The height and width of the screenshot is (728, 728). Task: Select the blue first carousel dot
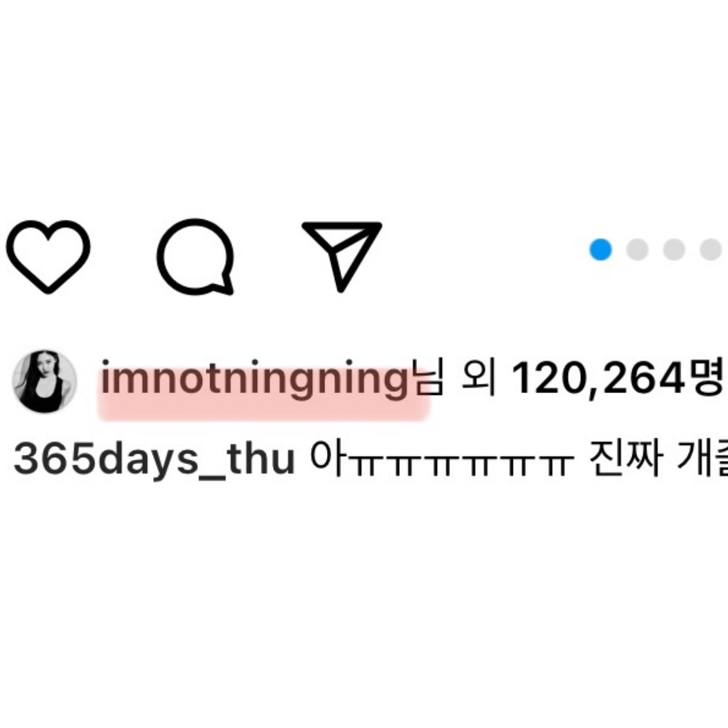(600, 249)
